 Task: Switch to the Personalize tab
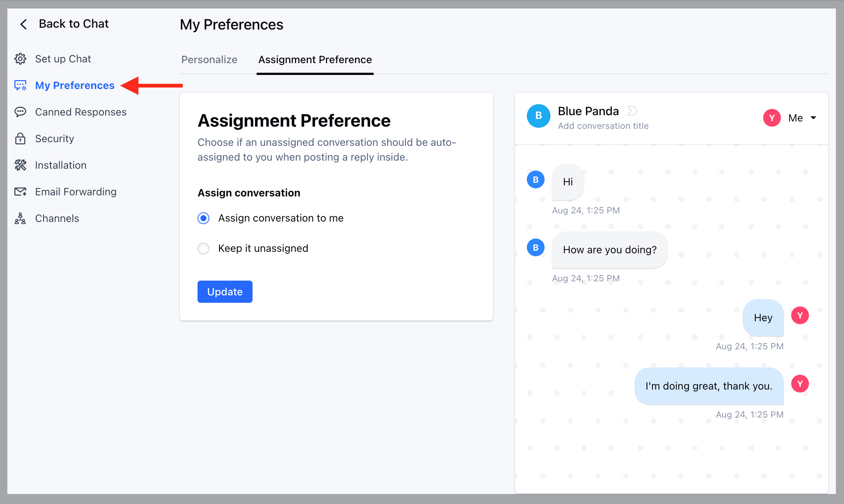click(x=209, y=59)
